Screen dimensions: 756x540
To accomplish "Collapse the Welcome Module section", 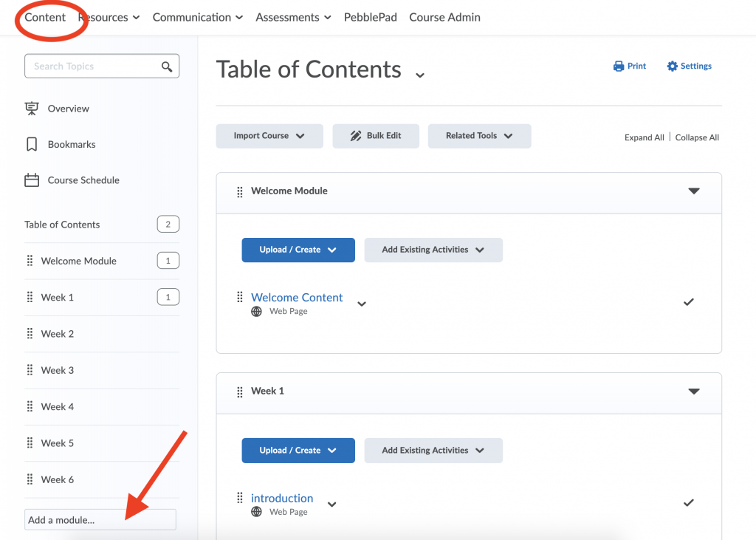I will pos(694,191).
